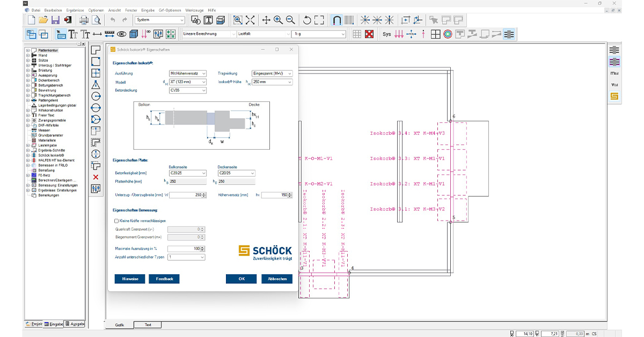Expand the Schöck Isokorb tree node

(x=27, y=155)
